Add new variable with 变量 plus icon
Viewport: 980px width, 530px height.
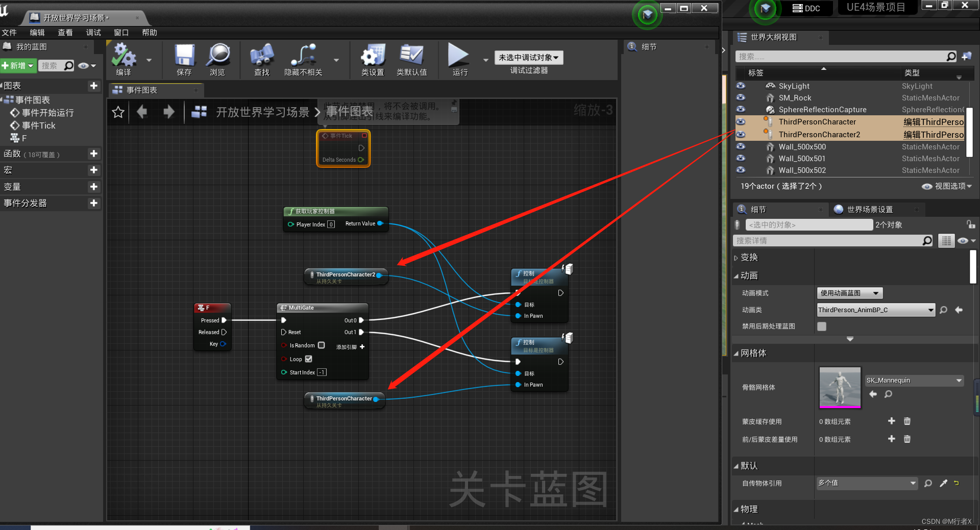[94, 187]
